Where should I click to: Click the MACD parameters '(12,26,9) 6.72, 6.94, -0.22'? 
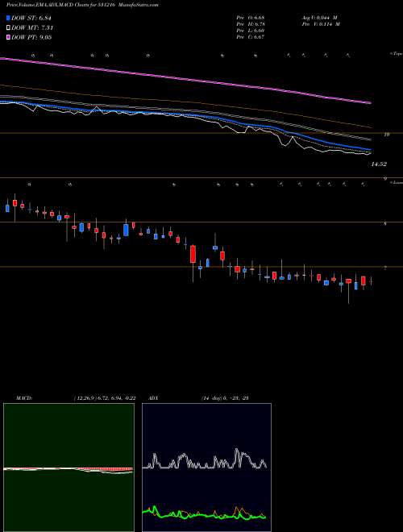click(x=105, y=398)
